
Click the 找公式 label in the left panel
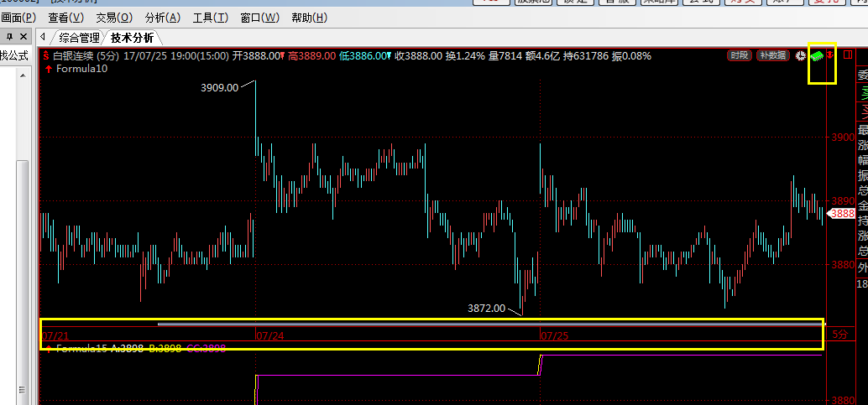pyautogui.click(x=13, y=55)
